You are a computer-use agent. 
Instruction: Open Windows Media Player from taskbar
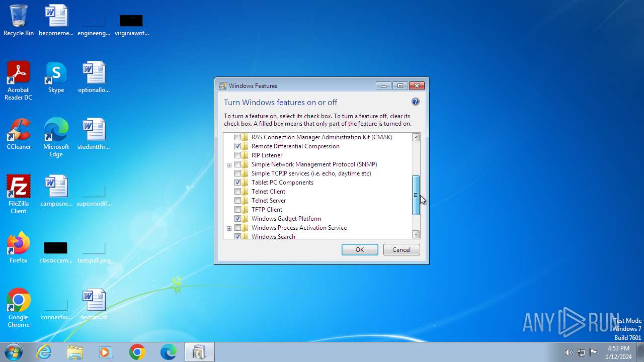point(106,352)
